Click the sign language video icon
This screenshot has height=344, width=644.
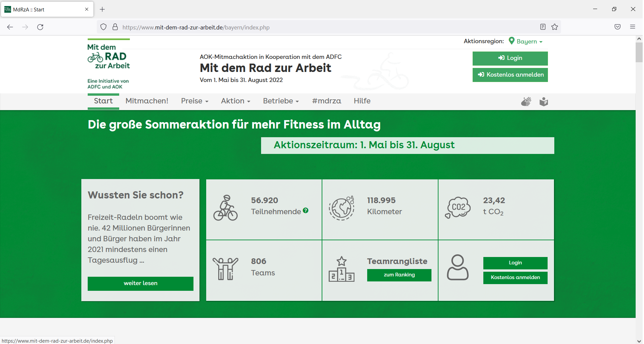coord(526,101)
